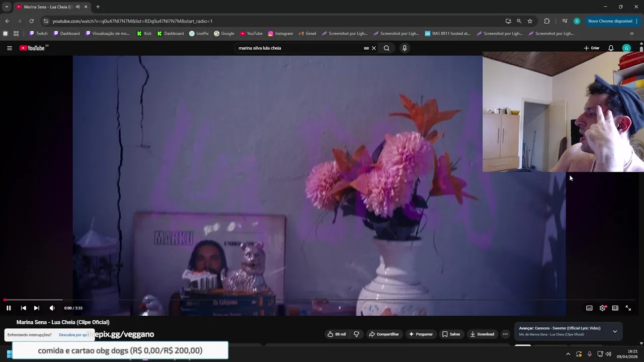This screenshot has width=644, height=362.
Task: Open the taskbar microphone tray icon
Action: 590,354
